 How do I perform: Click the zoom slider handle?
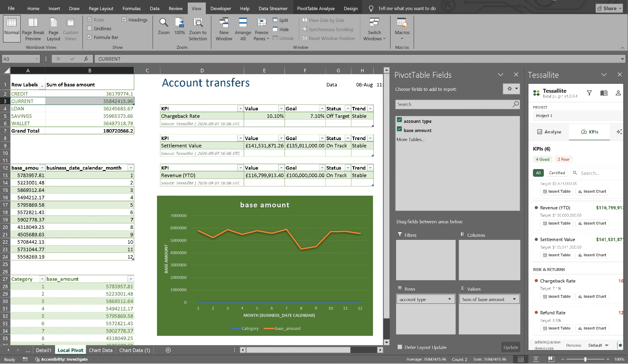coord(585,359)
